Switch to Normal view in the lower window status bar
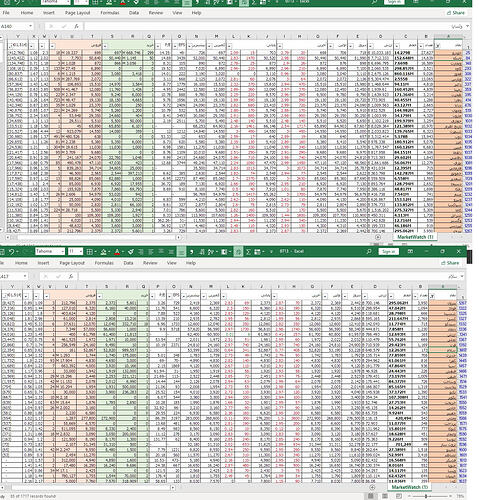 (370, 496)
